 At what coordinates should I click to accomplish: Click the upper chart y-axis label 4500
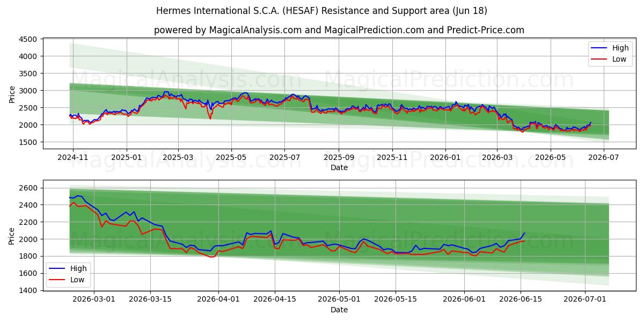(27, 39)
